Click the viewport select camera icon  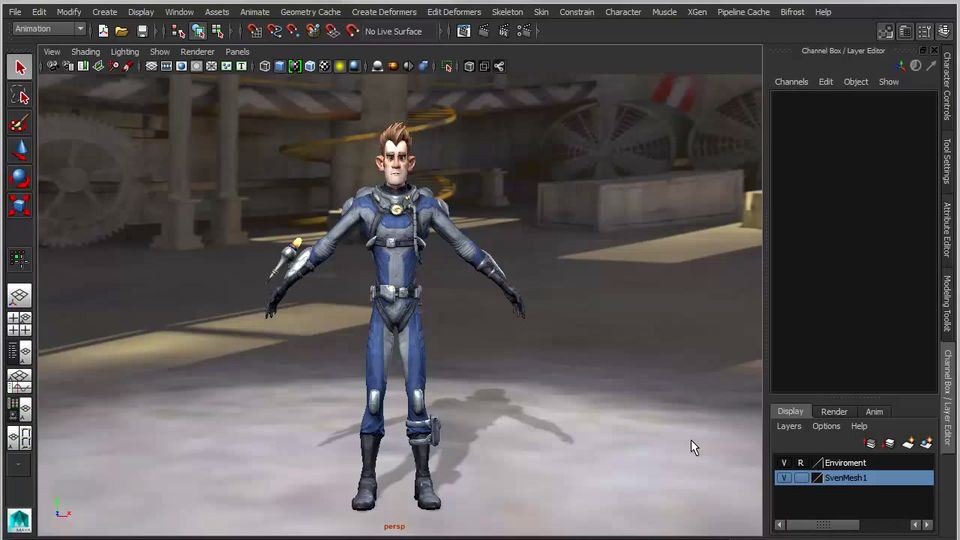(53, 66)
